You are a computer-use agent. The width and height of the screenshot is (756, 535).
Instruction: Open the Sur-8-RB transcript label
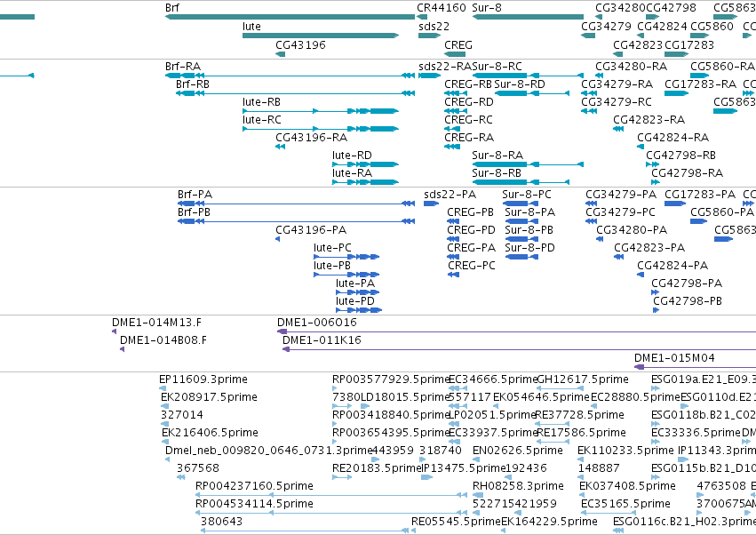[x=497, y=173]
